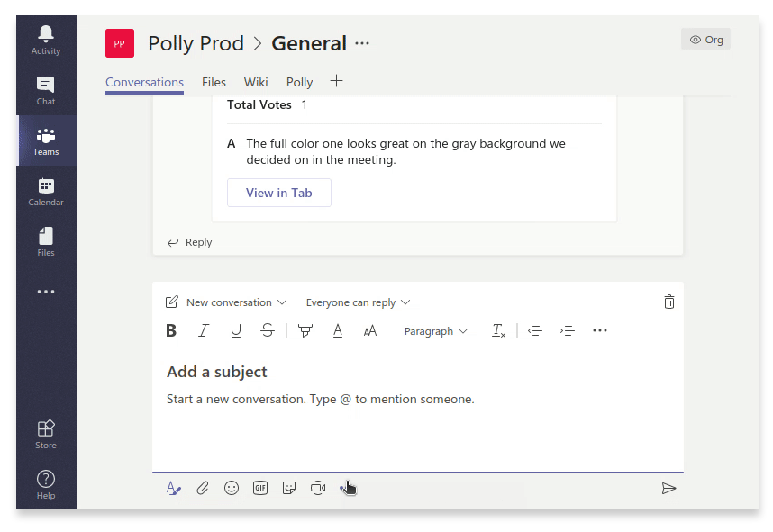The width and height of the screenshot is (773, 532).
Task: Open the Polly tab
Action: (299, 81)
